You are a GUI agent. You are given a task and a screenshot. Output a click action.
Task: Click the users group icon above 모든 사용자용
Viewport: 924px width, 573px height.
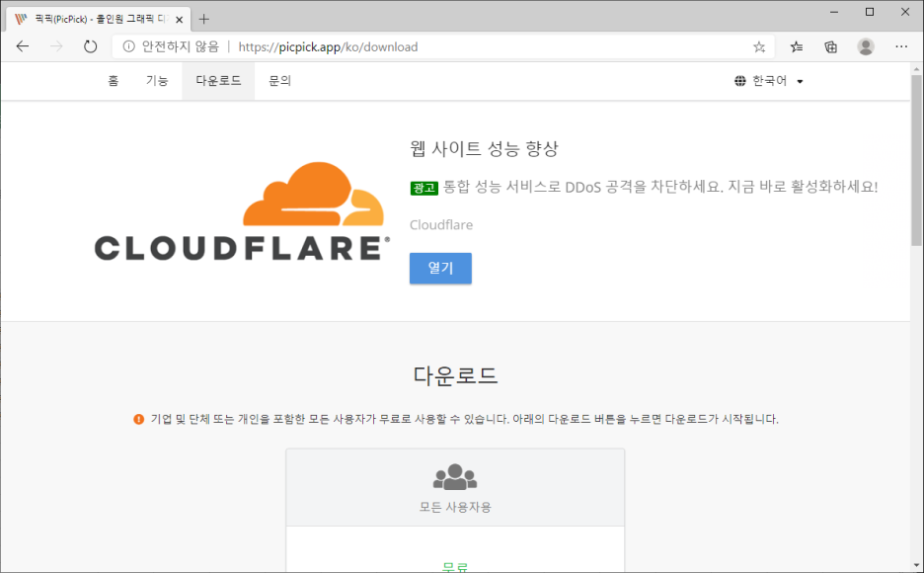[x=455, y=477]
